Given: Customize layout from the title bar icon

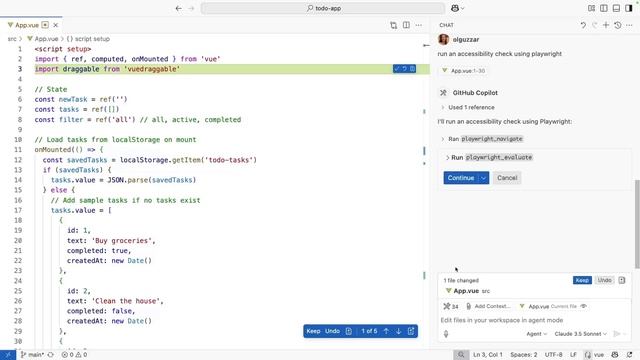Looking at the screenshot, I should click(591, 8).
